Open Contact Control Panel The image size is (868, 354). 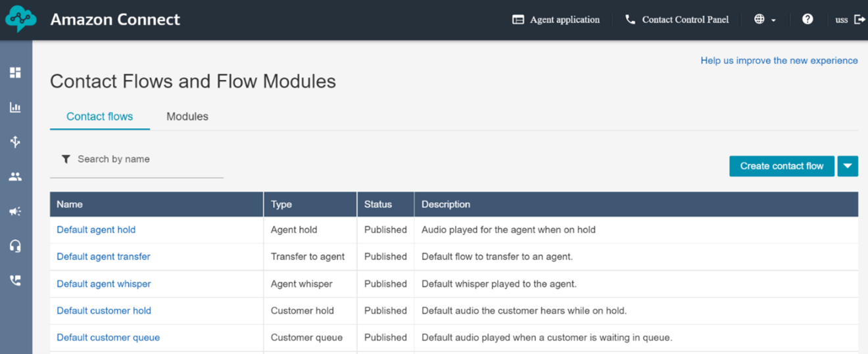pos(677,20)
